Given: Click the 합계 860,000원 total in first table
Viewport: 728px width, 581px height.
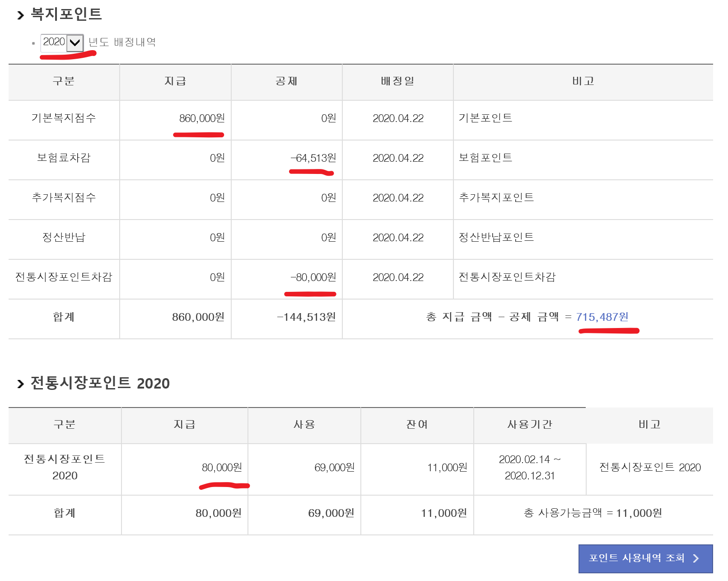Looking at the screenshot, I should [198, 317].
